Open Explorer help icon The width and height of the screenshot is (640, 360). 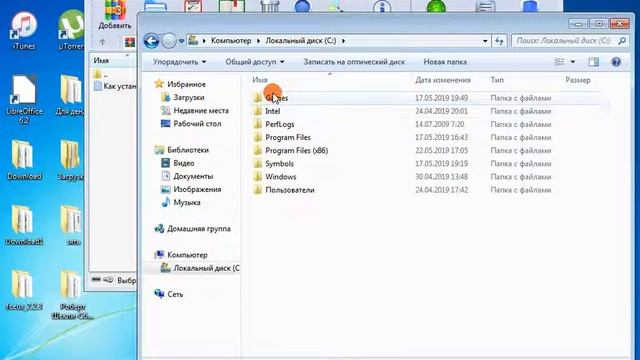[616, 62]
